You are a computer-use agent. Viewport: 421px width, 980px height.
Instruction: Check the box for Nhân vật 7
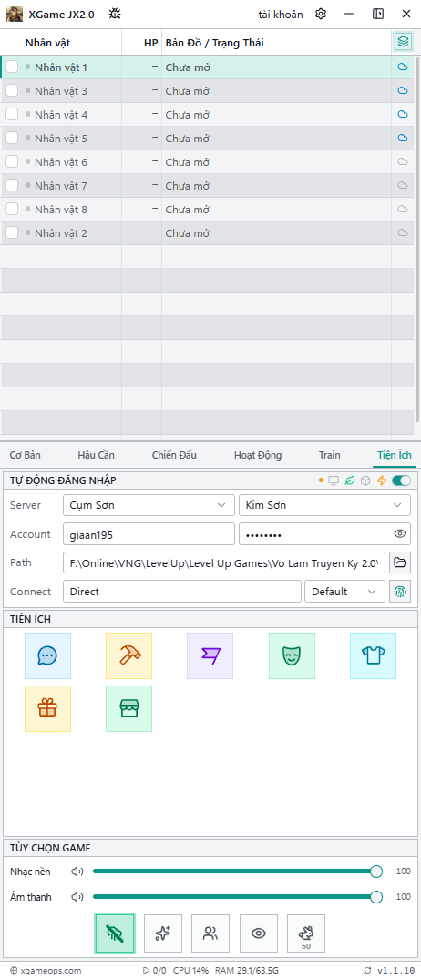point(12,186)
